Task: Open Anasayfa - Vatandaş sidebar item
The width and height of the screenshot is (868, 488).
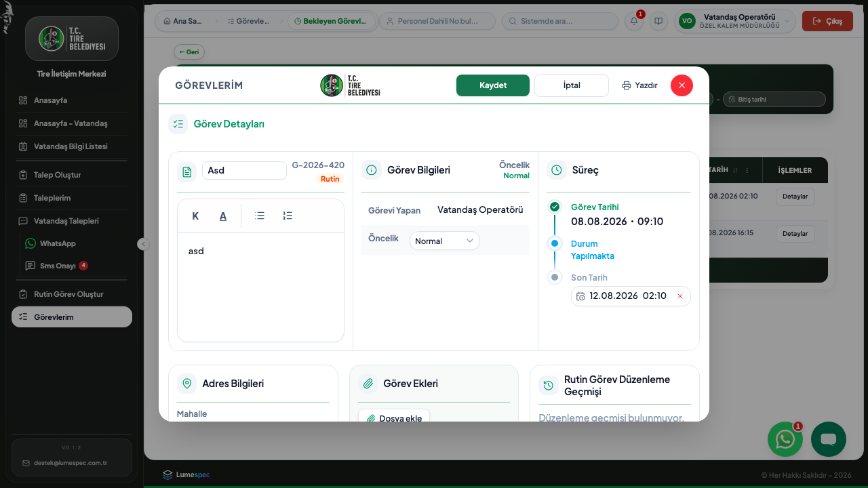Action: pyautogui.click(x=72, y=123)
